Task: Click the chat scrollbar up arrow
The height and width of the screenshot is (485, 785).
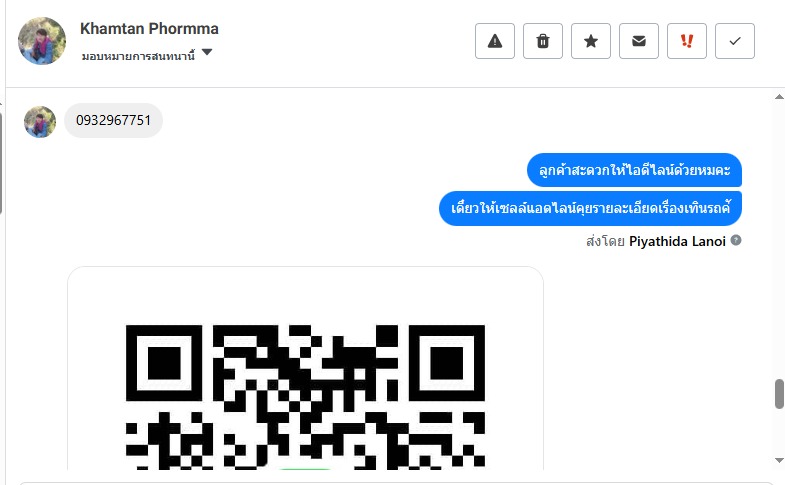Action: [x=779, y=97]
